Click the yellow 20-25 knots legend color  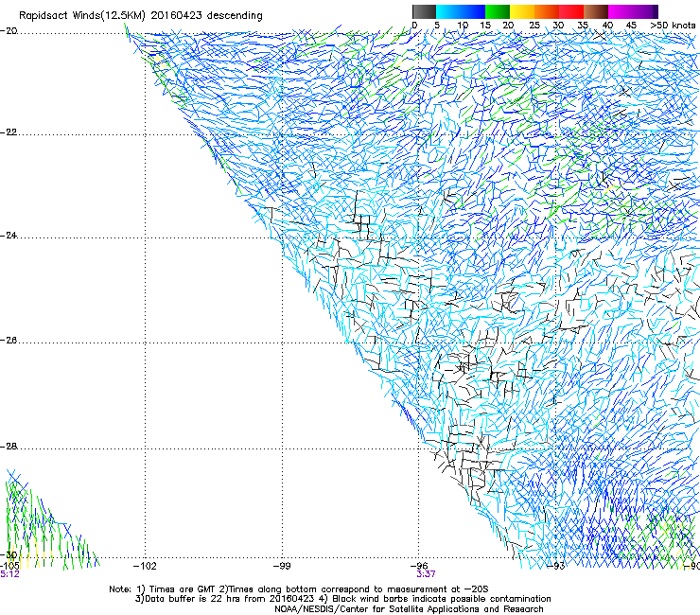[522, 11]
